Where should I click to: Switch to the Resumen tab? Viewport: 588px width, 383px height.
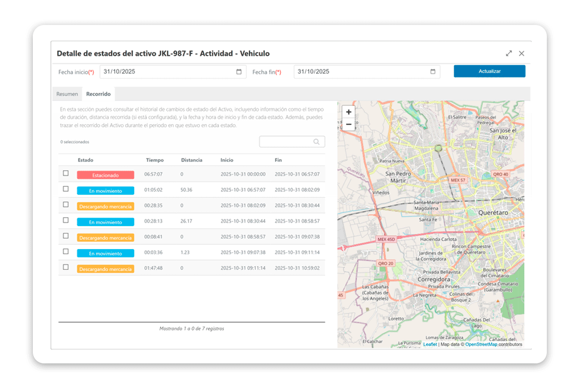tap(67, 94)
